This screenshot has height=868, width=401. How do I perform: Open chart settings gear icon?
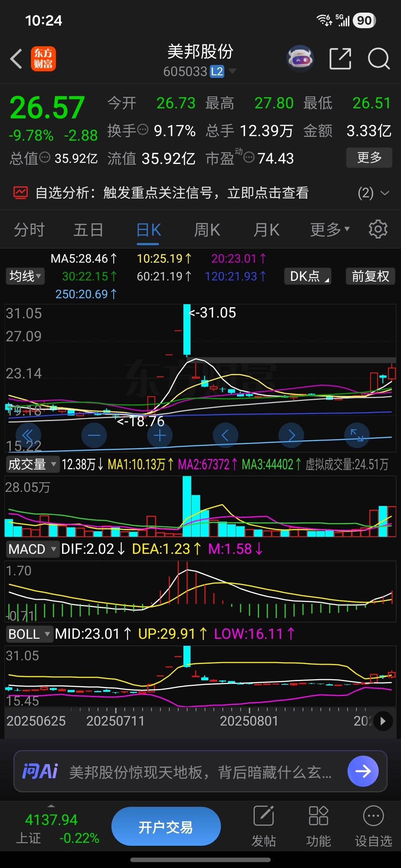378,229
